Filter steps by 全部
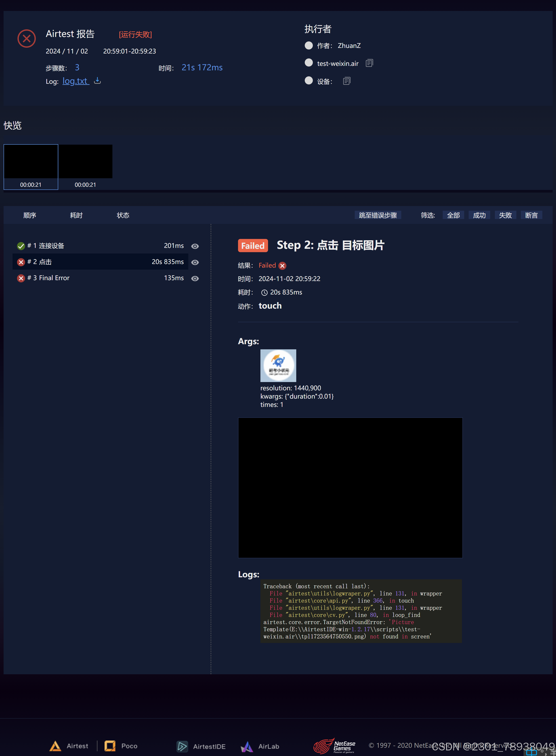 click(453, 215)
